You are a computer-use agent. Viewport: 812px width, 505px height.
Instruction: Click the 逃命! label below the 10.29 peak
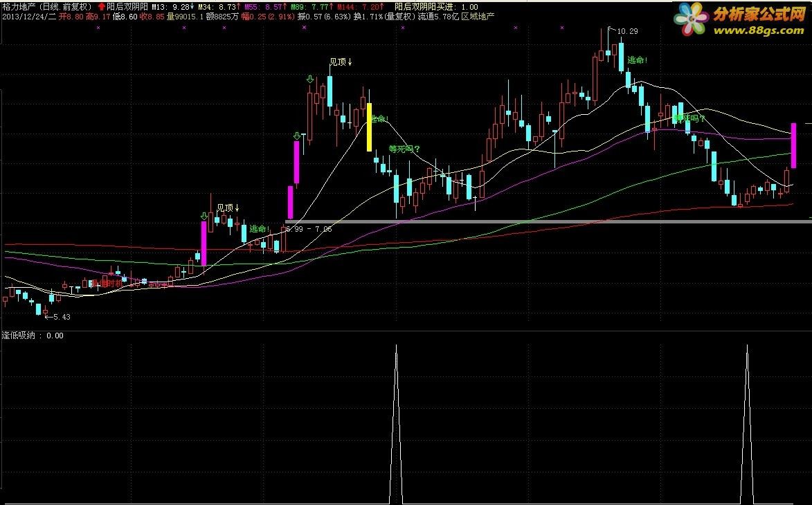(x=638, y=60)
